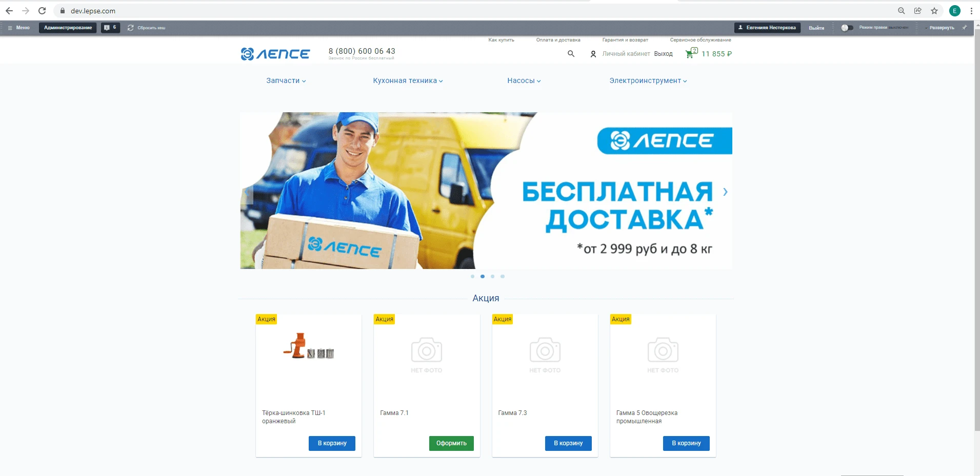Open Гамма 7.3 product title

(x=512, y=413)
